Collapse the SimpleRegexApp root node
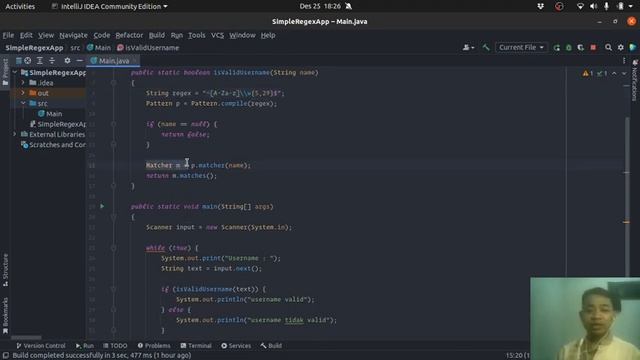 click(15, 73)
